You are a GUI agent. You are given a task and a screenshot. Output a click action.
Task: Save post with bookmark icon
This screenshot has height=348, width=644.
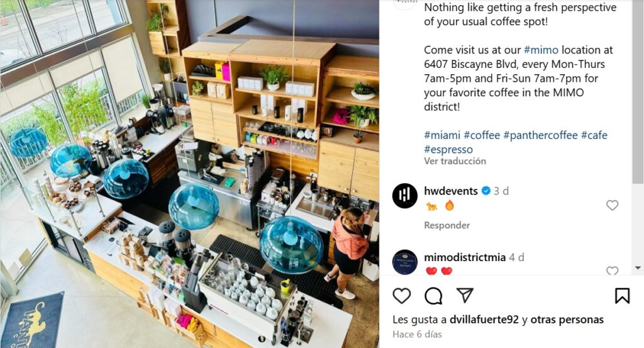coord(622,295)
